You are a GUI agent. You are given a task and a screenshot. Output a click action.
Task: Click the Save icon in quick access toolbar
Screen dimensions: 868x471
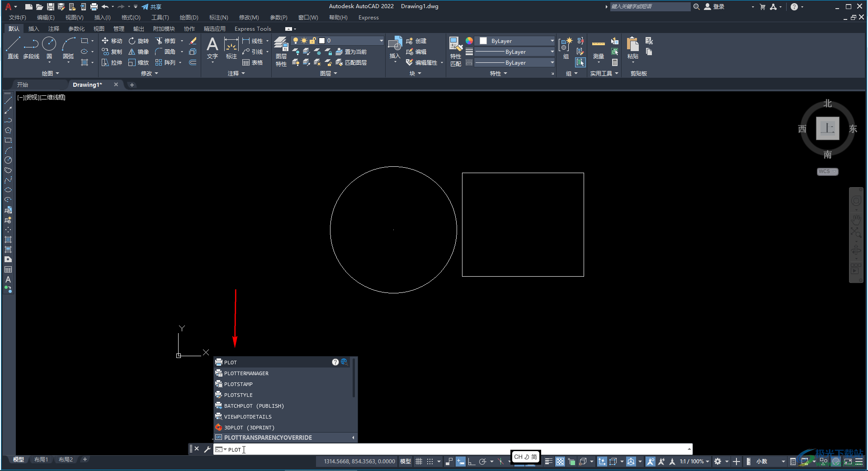50,6
